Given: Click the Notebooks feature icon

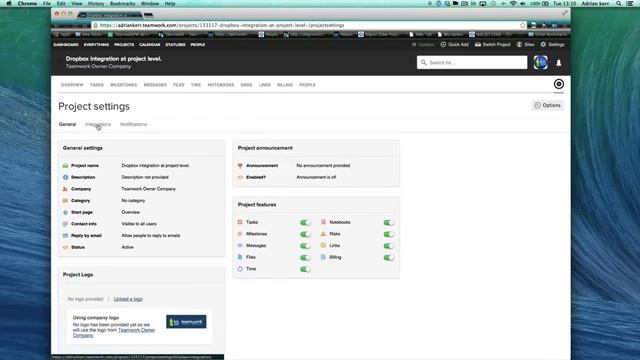Looking at the screenshot, I should click(323, 222).
